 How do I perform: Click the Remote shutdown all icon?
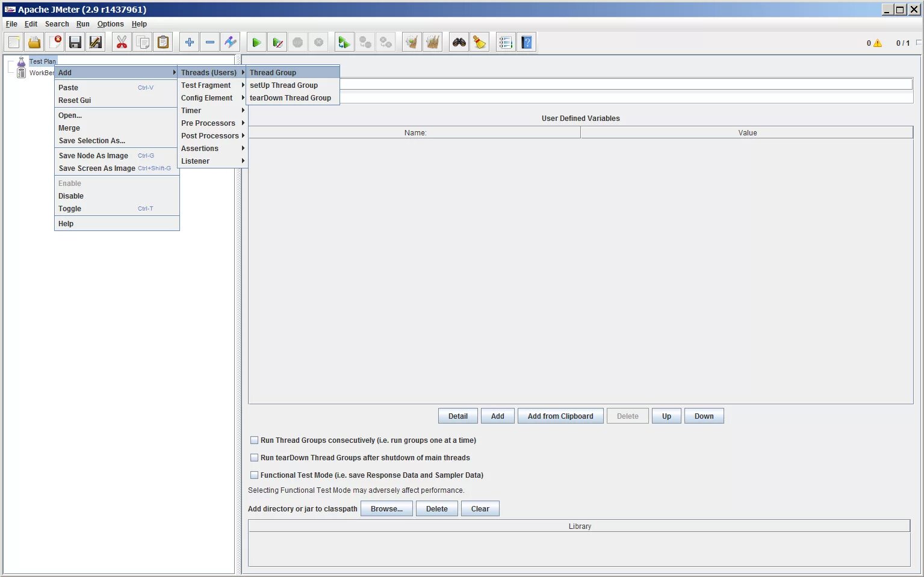[x=386, y=42]
